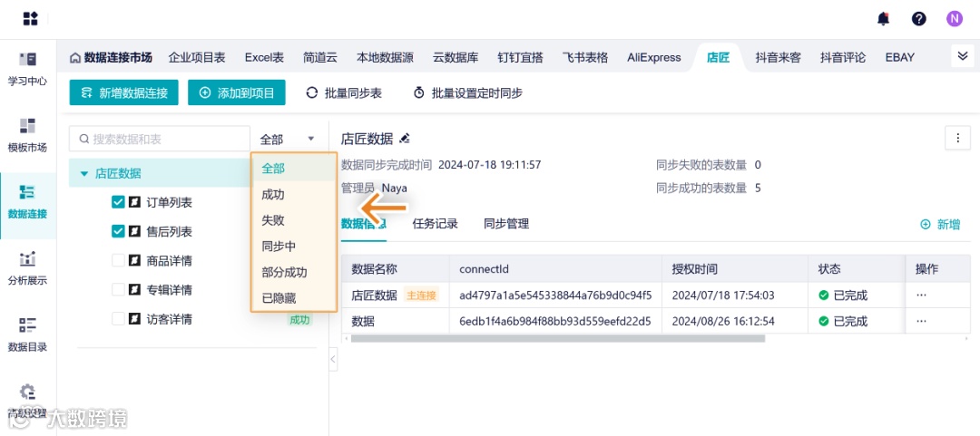Click 新增数据连接 button

point(123,93)
